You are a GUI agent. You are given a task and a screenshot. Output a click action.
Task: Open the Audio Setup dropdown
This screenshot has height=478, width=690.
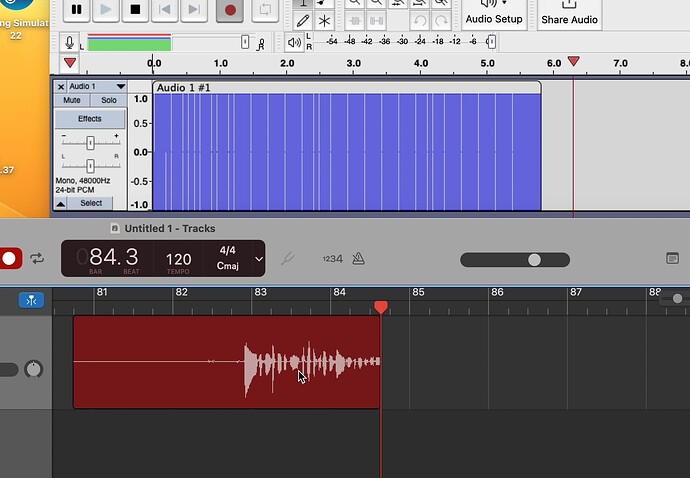(494, 13)
